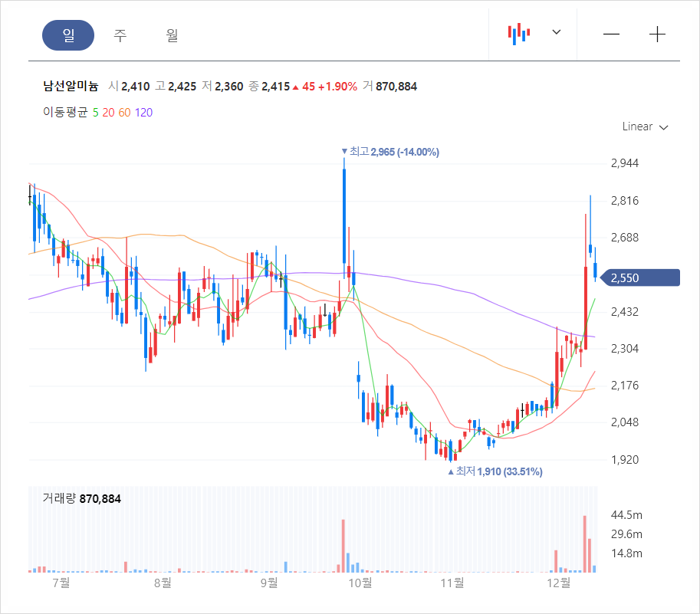Image resolution: width=700 pixels, height=614 pixels.
Task: Click the 1,920 price axis label
Action: [625, 460]
